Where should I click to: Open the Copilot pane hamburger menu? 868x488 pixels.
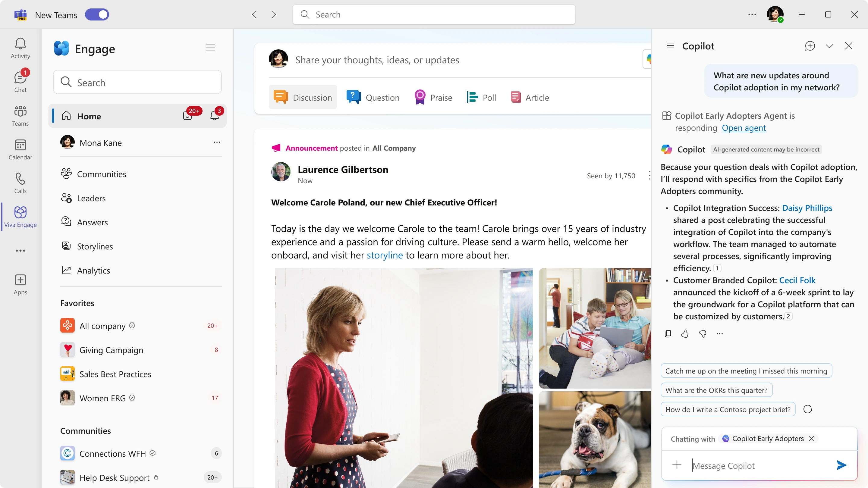670,46
